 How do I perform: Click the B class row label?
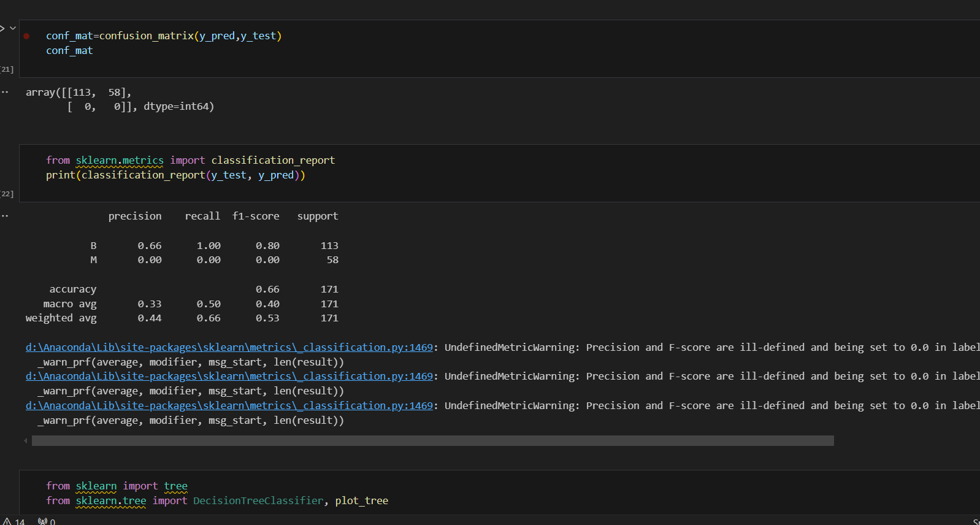coord(94,245)
